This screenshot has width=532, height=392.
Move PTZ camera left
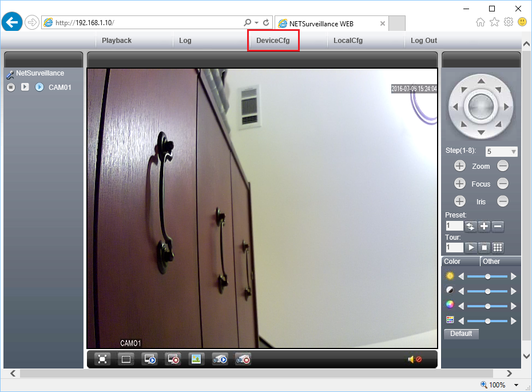point(455,107)
